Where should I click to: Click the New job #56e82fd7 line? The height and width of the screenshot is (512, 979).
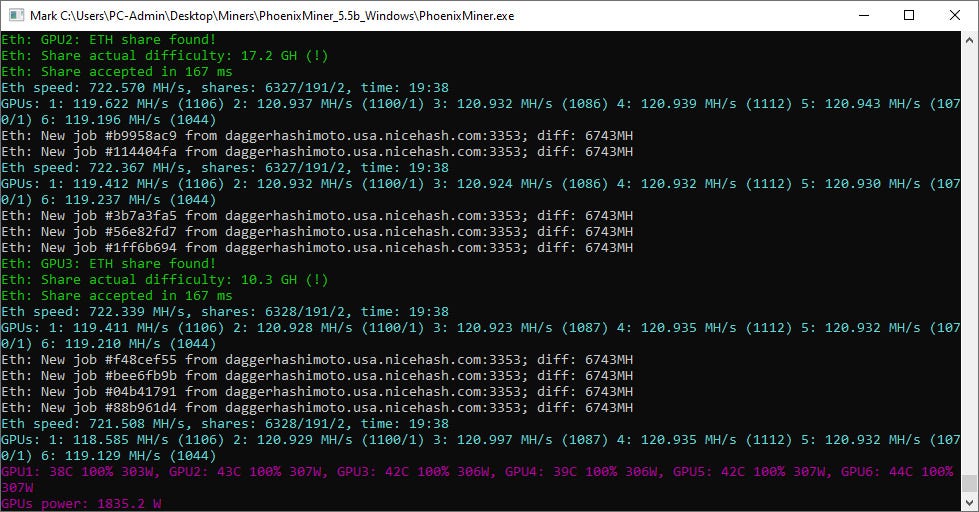317,232
